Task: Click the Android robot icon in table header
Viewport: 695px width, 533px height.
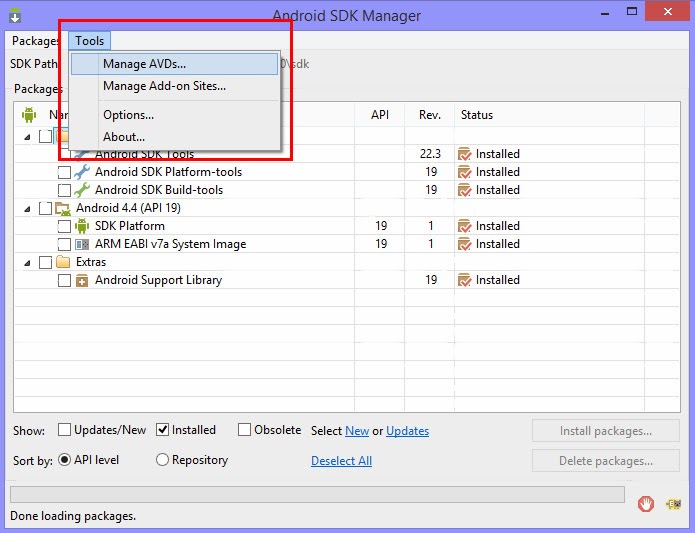Action: pos(29,115)
